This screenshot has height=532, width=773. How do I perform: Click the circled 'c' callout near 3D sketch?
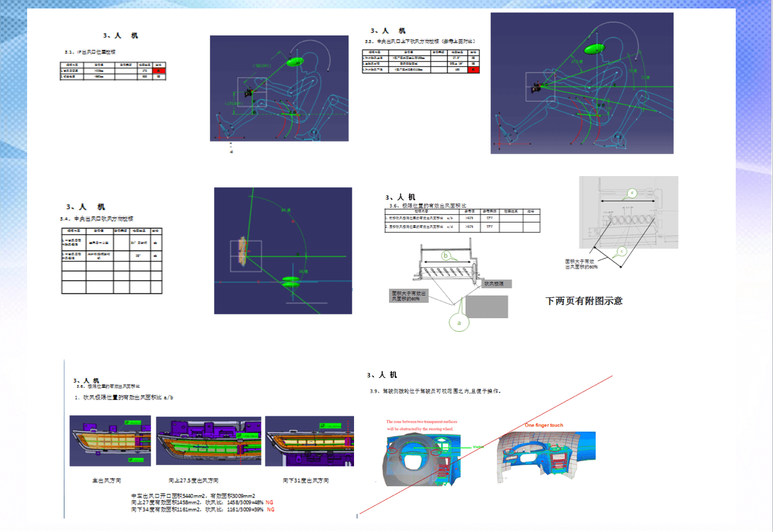pyautogui.click(x=622, y=252)
